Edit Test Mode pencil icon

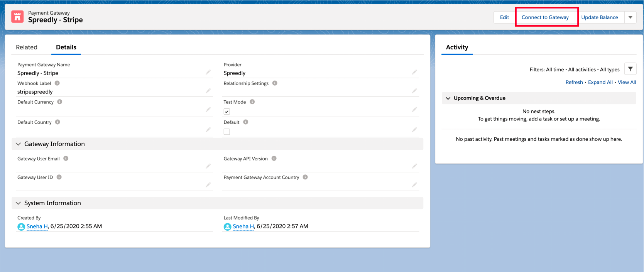(414, 110)
